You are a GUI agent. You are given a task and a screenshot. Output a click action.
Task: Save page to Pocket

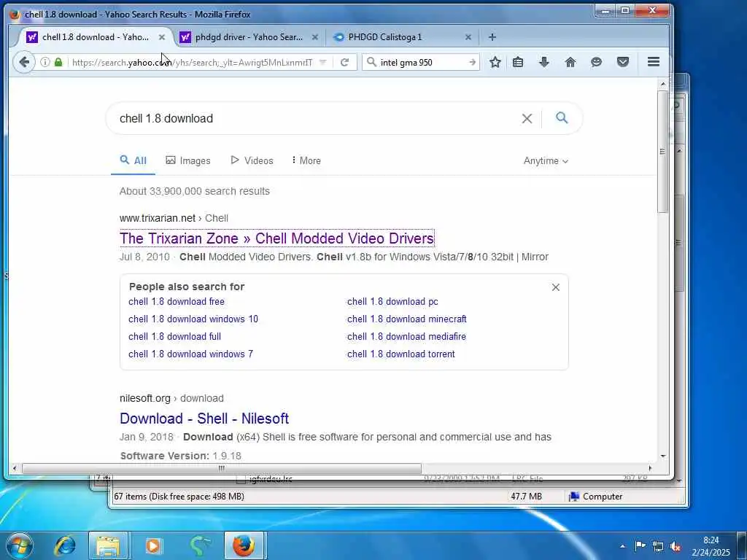pyautogui.click(x=623, y=62)
